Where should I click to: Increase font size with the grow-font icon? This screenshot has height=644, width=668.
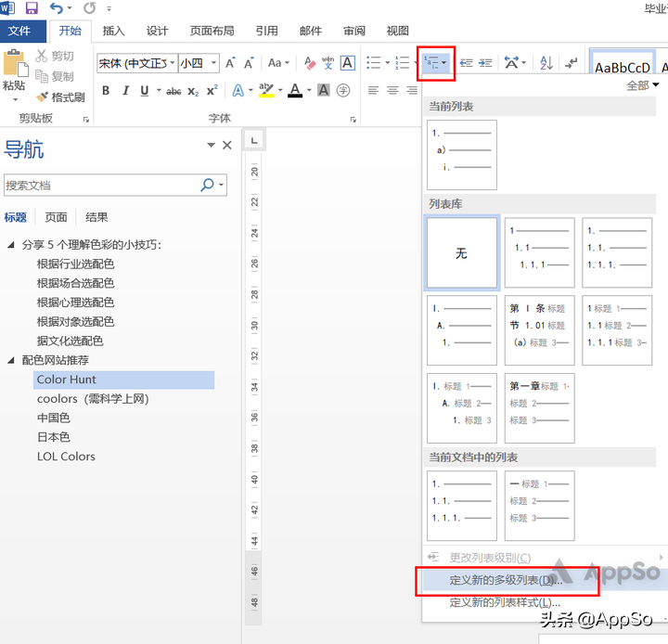(230, 63)
